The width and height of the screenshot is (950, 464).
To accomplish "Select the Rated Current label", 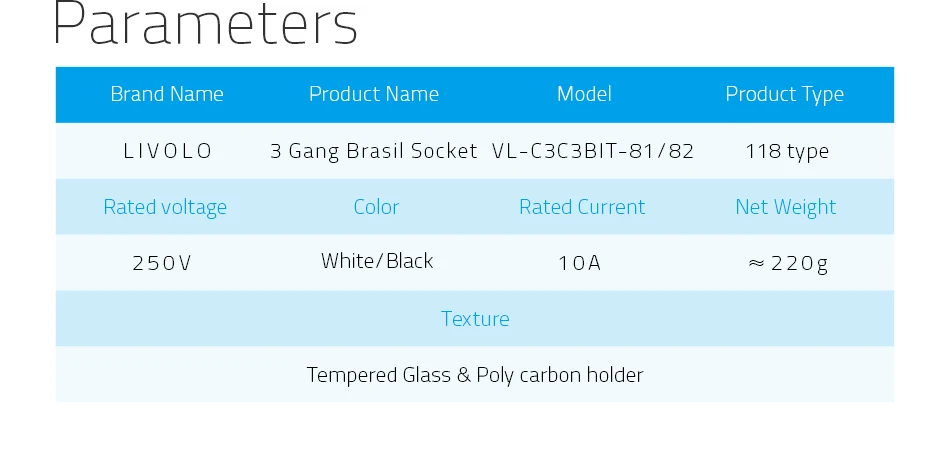I will click(582, 207).
